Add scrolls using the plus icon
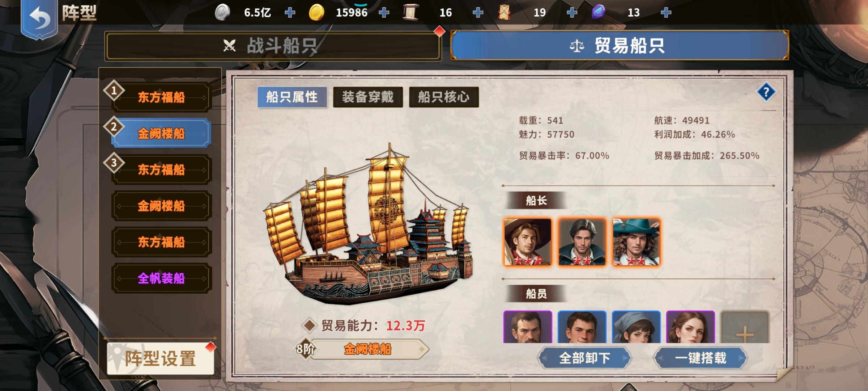The width and height of the screenshot is (868, 391). pos(478,13)
